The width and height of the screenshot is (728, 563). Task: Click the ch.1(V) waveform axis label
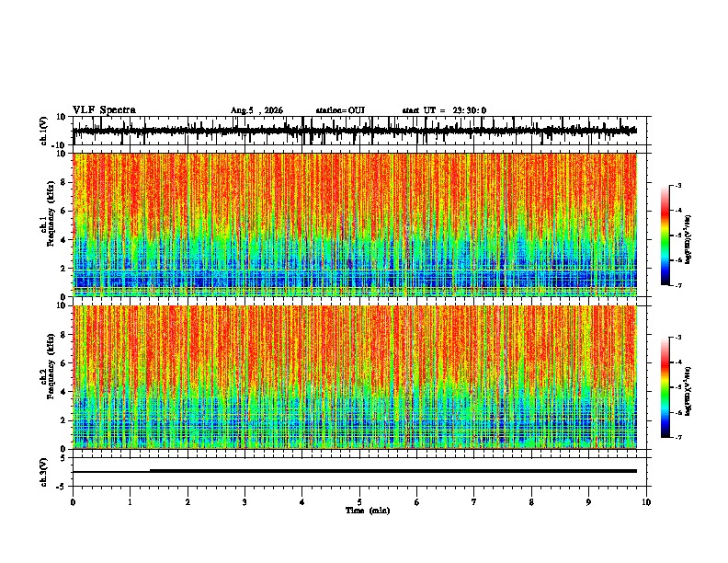point(45,131)
